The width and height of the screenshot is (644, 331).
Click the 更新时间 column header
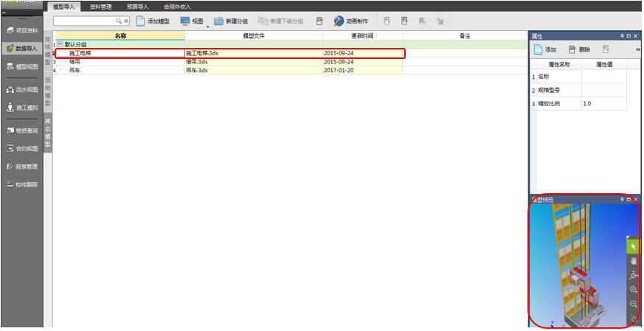363,35
